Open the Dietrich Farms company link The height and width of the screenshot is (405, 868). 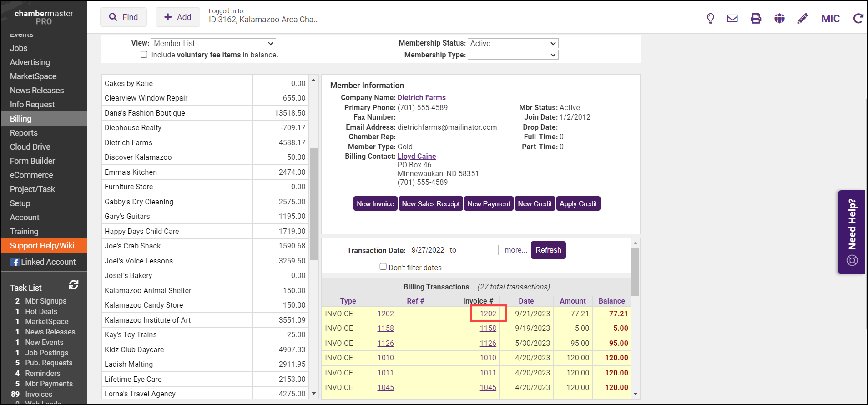pyautogui.click(x=421, y=97)
